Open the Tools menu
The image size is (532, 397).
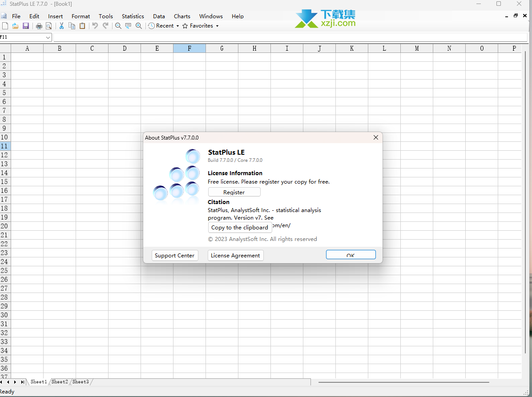point(106,16)
